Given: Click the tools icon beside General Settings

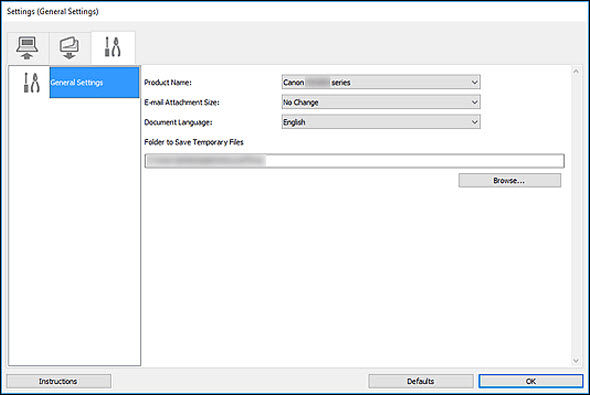Looking at the screenshot, I should [x=31, y=83].
